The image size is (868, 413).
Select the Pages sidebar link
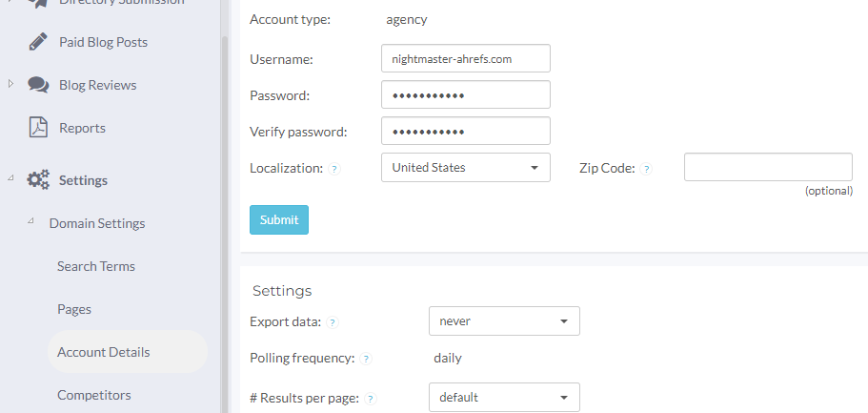74,309
